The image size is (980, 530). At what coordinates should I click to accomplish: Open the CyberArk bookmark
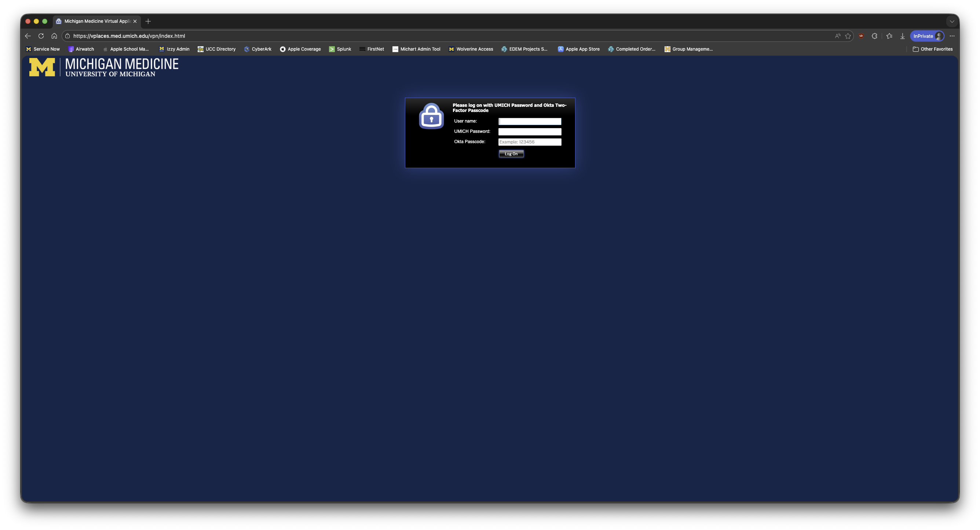click(257, 49)
